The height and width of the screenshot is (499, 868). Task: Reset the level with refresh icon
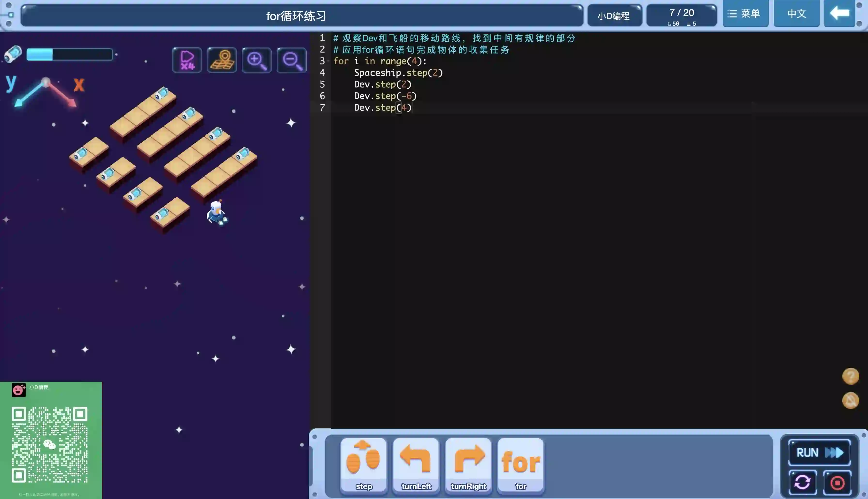pos(802,483)
